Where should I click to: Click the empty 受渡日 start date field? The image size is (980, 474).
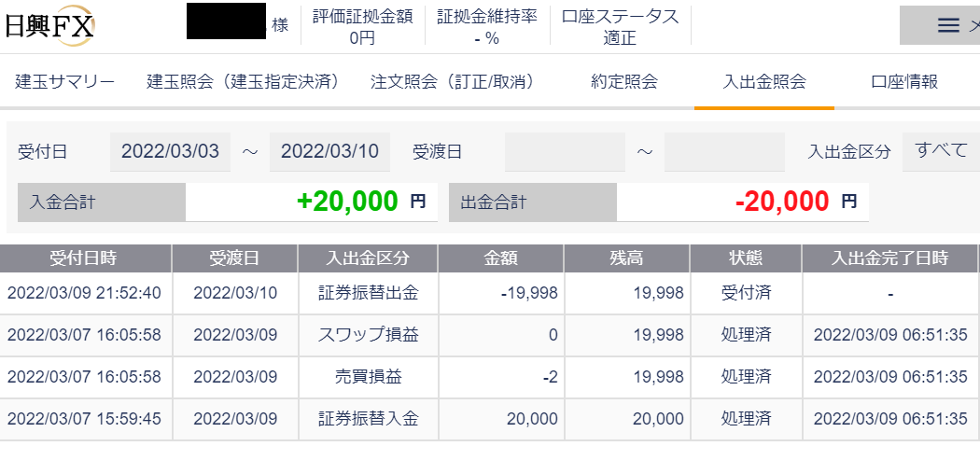coord(565,151)
